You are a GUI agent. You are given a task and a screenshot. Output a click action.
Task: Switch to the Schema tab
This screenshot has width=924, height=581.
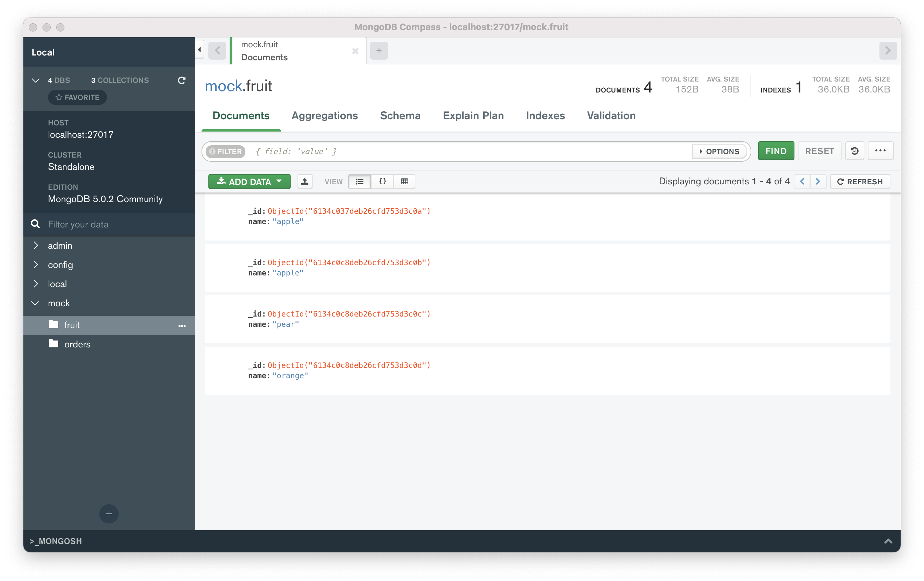click(x=400, y=115)
